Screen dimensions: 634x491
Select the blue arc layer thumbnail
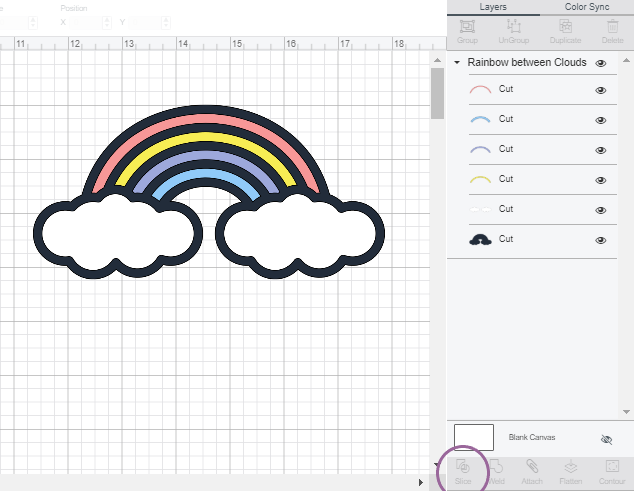(x=480, y=119)
